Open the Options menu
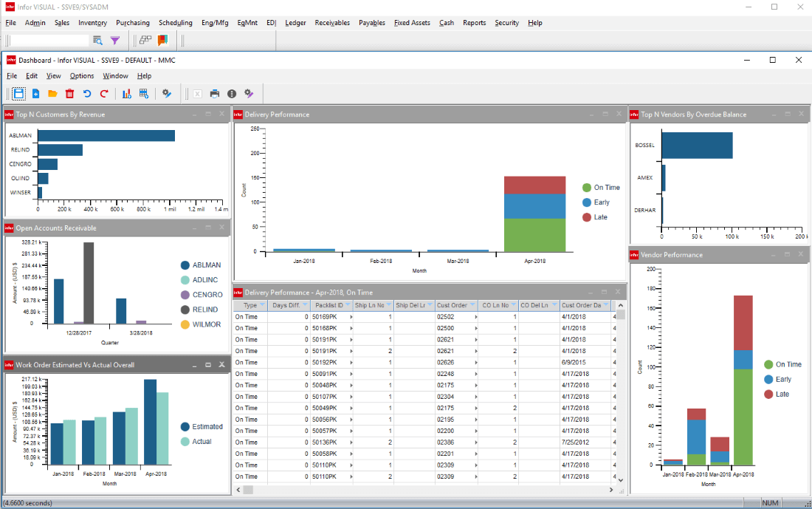The height and width of the screenshot is (509, 812). [82, 75]
